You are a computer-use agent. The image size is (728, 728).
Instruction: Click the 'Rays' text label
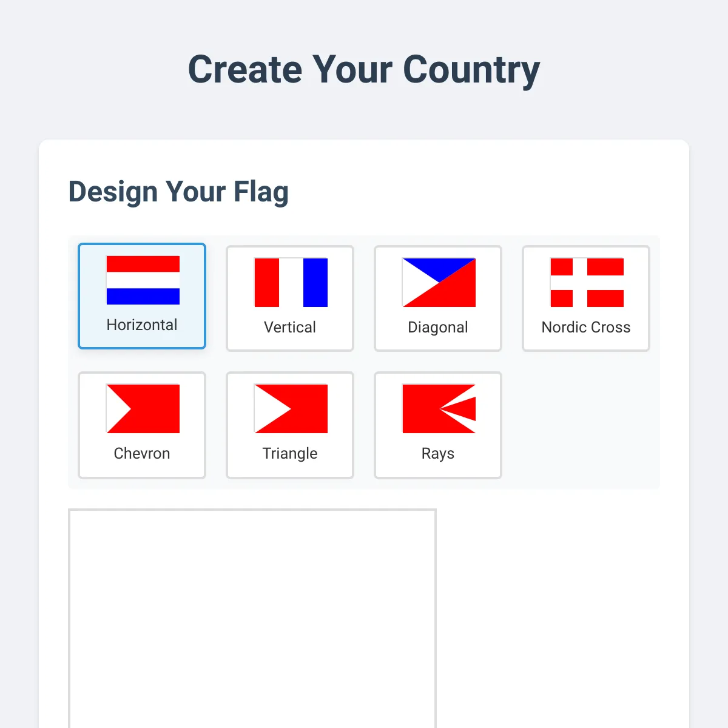pyautogui.click(x=438, y=454)
